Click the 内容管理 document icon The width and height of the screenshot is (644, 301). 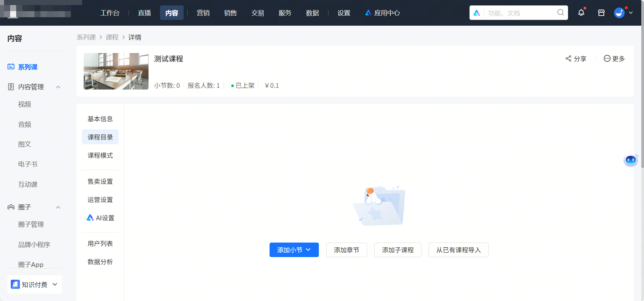pos(11,87)
